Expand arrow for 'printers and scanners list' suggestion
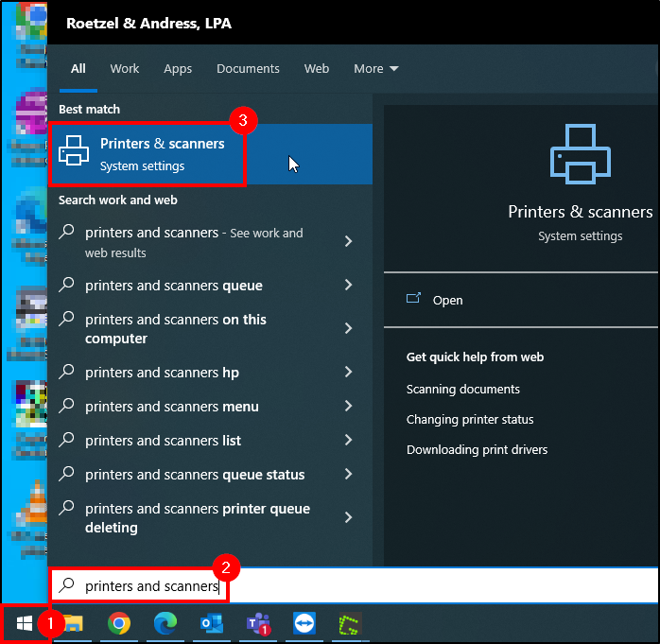660x644 pixels. 348,441
